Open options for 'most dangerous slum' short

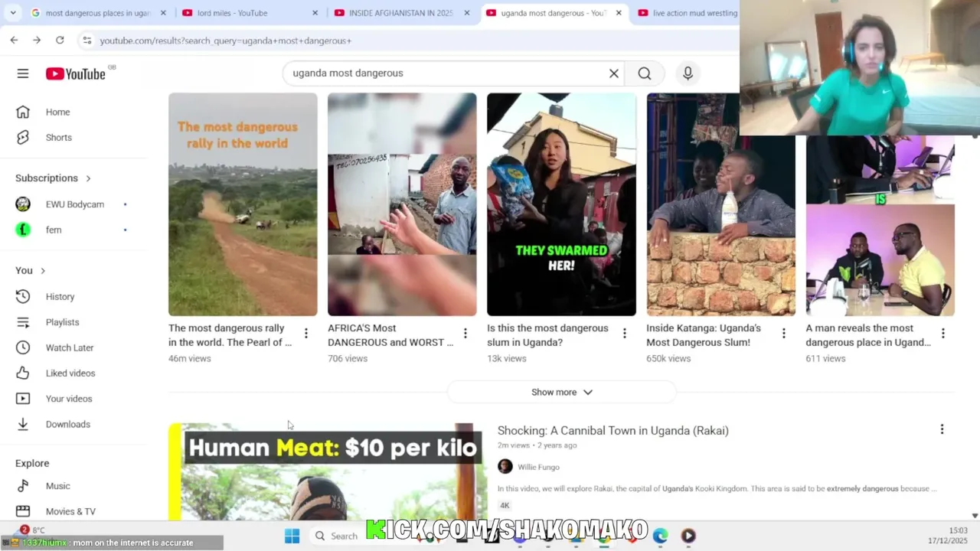click(x=624, y=334)
